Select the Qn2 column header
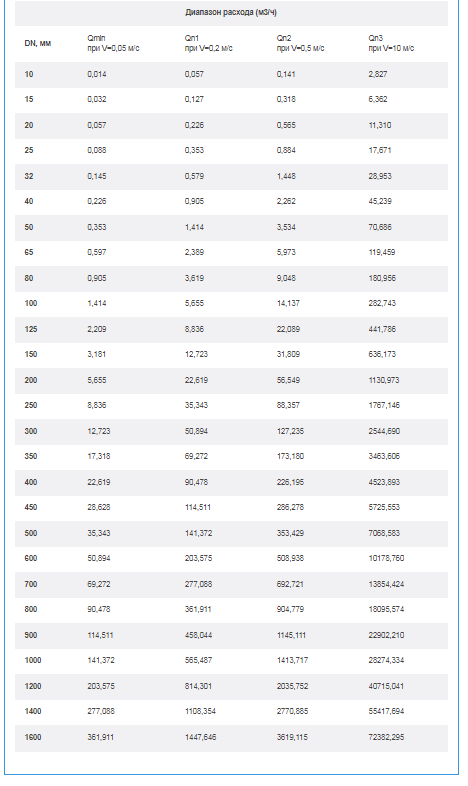The width and height of the screenshot is (468, 786). pos(301,43)
